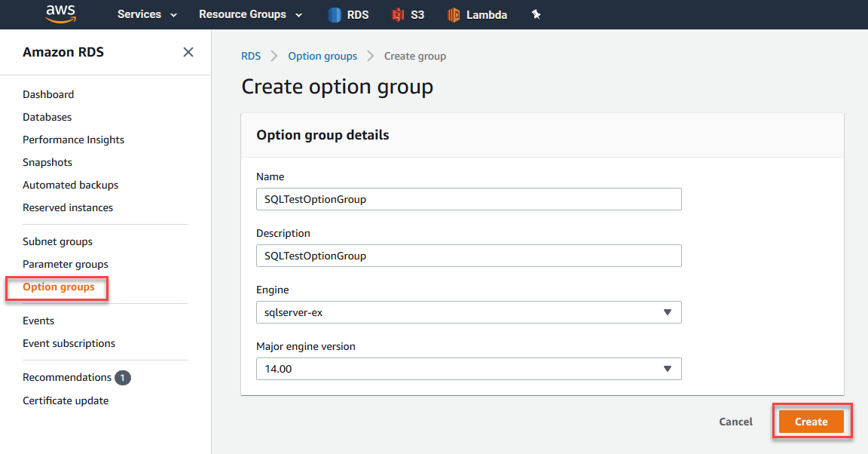Click into the Name input field
Viewport: 868px width, 454px height.
469,199
